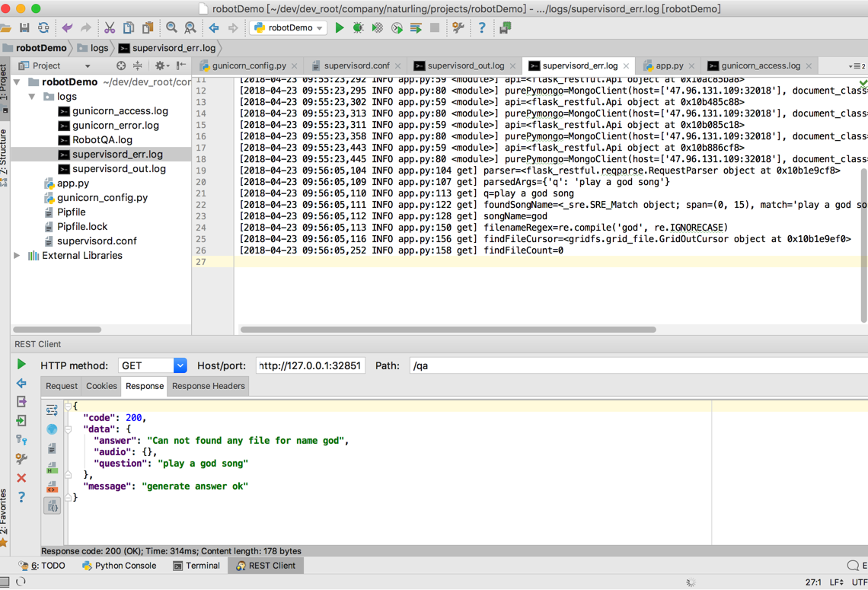868x590 pixels.
Task: Toggle the View as HTML response button
Action: pos(52,468)
